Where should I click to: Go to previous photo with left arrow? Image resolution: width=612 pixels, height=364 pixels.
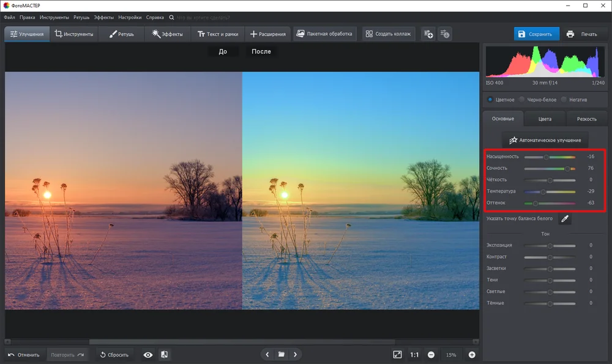coord(267,355)
